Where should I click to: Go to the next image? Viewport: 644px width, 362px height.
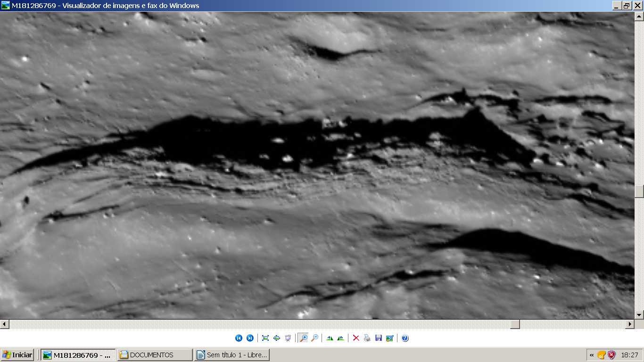(x=250, y=338)
